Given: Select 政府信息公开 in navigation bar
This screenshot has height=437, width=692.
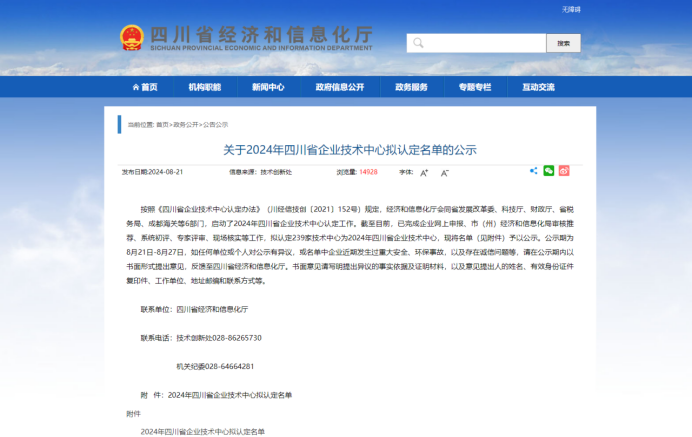Looking at the screenshot, I should coord(340,87).
